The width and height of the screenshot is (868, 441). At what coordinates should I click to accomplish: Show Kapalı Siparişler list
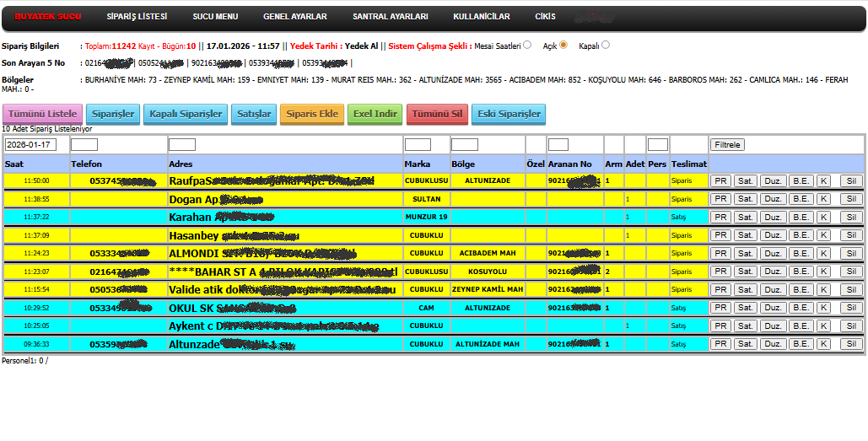pyautogui.click(x=186, y=114)
